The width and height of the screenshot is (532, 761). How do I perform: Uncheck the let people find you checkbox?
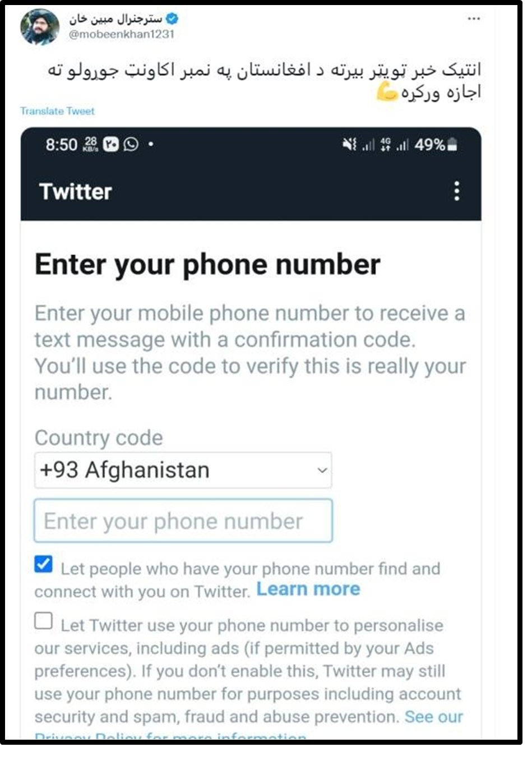pos(43,564)
